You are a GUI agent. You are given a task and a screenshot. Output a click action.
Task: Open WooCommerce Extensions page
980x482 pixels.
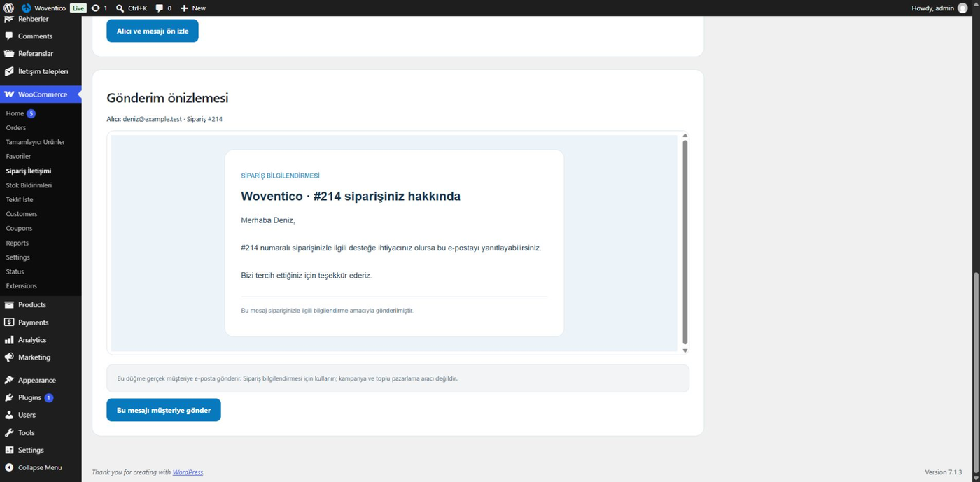[22, 286]
